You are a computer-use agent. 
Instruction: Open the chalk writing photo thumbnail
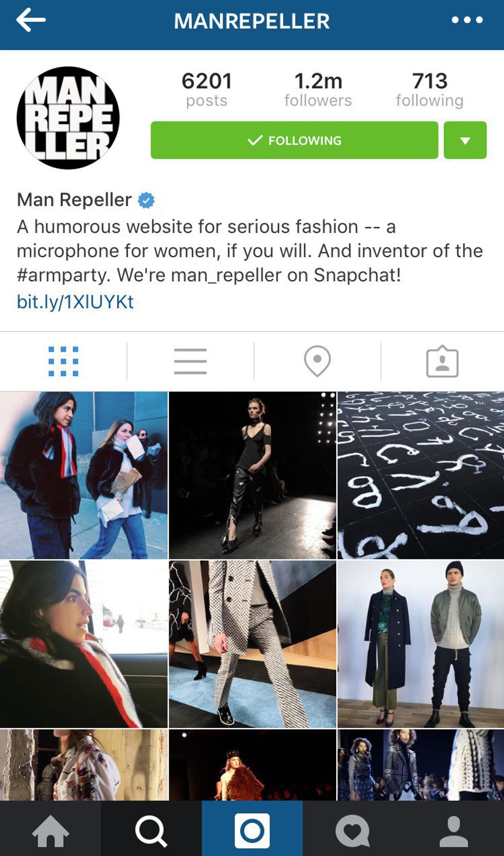421,475
